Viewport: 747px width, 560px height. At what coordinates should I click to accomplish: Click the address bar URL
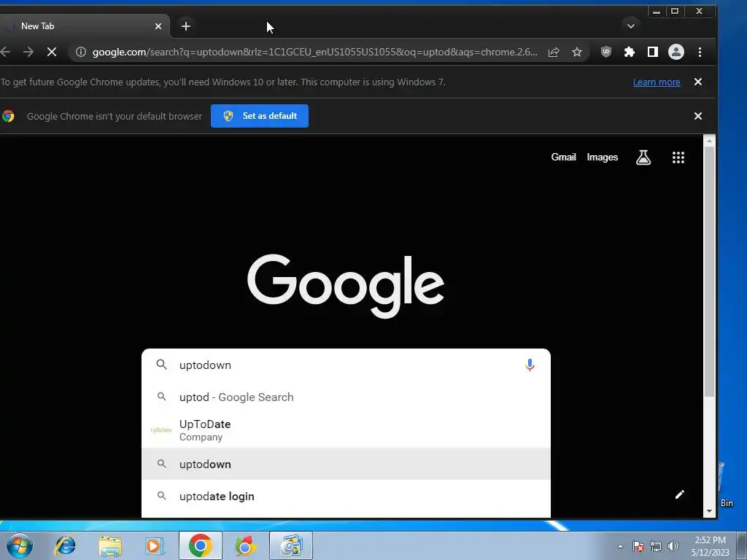pyautogui.click(x=314, y=52)
